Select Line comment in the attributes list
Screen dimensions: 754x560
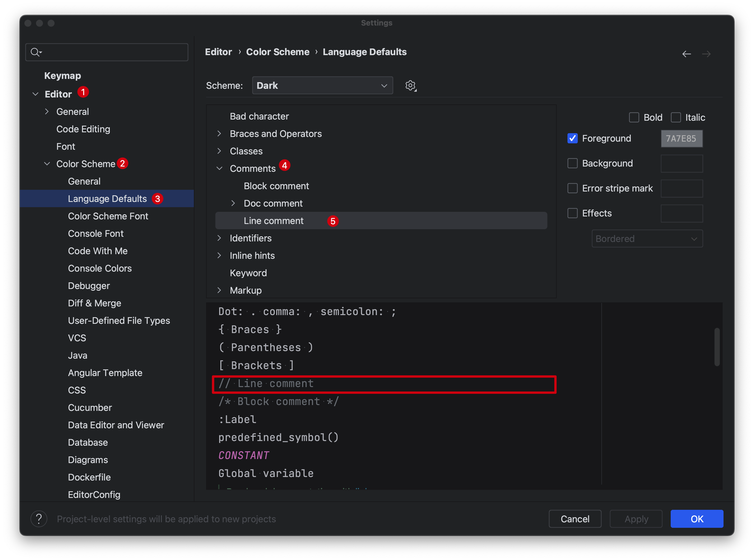[x=381, y=221]
